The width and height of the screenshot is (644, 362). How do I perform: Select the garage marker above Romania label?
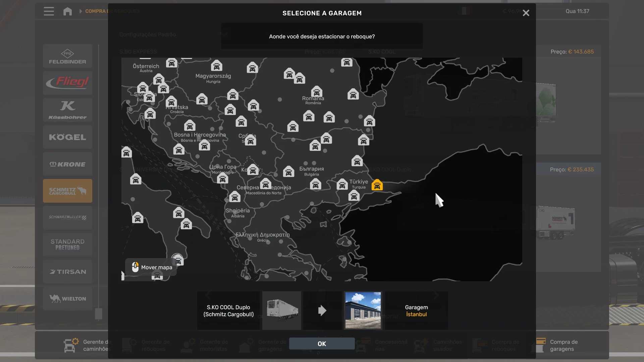(316, 92)
